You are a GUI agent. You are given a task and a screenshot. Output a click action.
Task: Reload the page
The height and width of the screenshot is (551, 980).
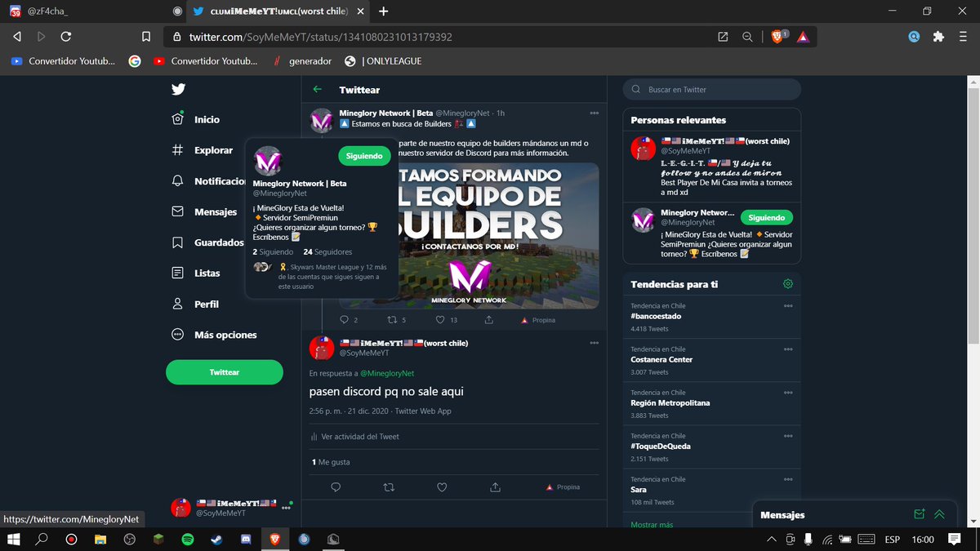(65, 37)
